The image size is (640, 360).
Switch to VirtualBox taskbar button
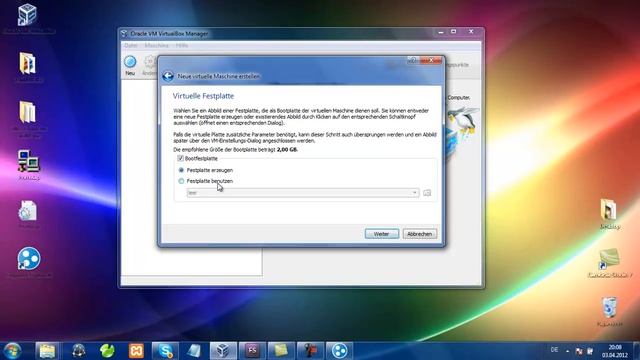tap(223, 351)
